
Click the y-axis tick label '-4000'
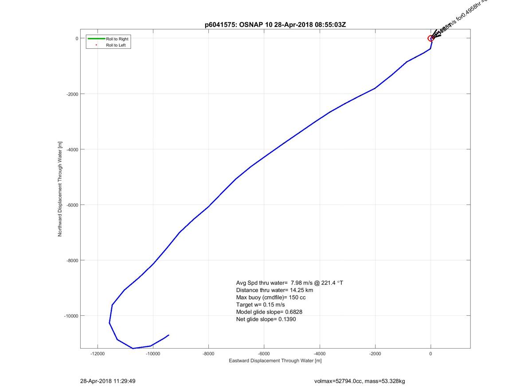pos(72,150)
